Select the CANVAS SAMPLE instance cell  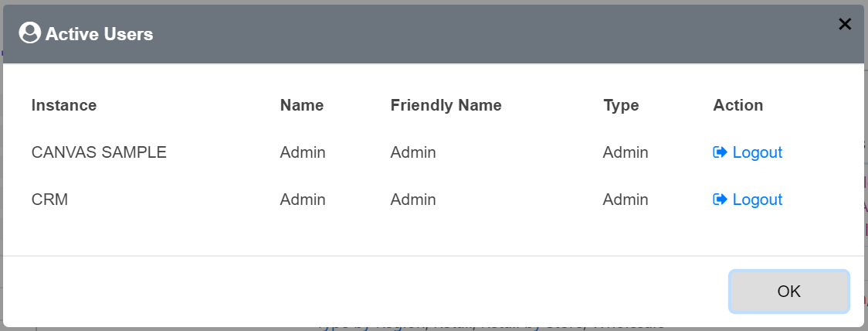click(99, 152)
